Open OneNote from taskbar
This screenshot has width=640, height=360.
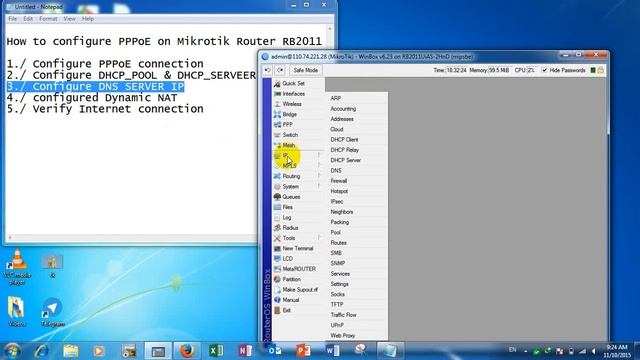click(245, 351)
